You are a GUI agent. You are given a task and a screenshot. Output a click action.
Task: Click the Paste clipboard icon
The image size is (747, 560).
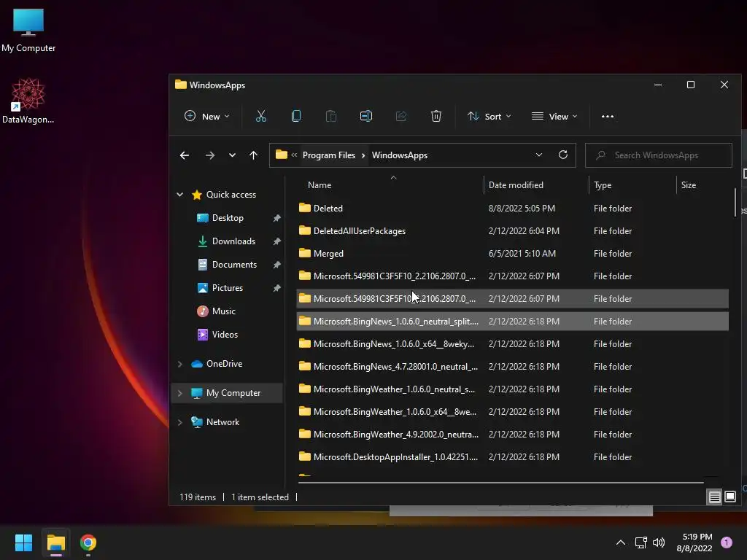click(x=331, y=116)
